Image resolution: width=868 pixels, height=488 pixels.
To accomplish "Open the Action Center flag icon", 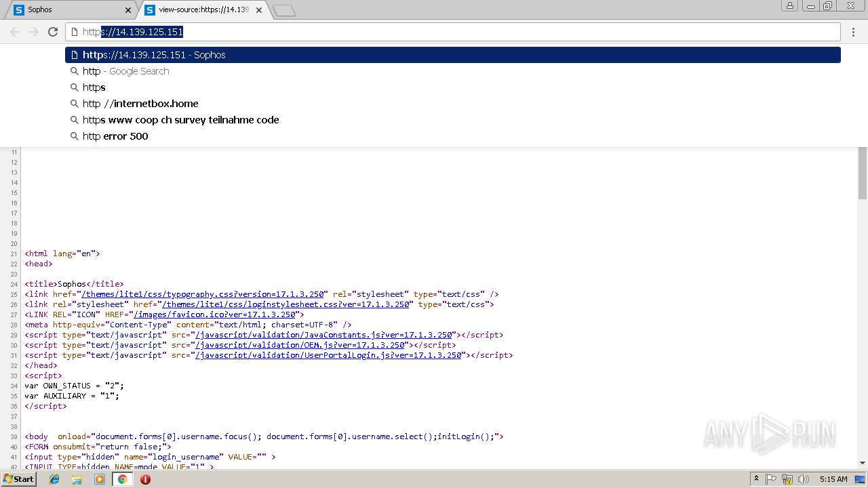I will pos(771,479).
